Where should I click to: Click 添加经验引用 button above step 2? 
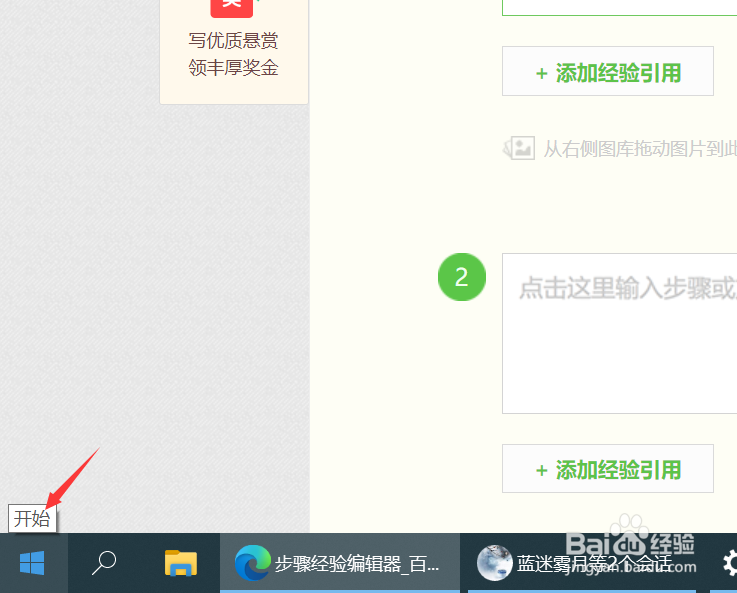pos(608,71)
